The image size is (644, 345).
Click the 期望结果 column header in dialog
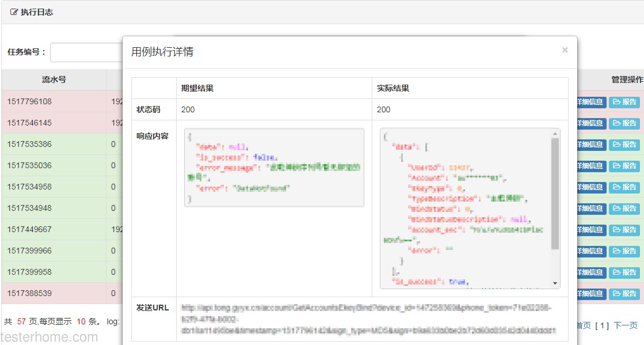197,88
